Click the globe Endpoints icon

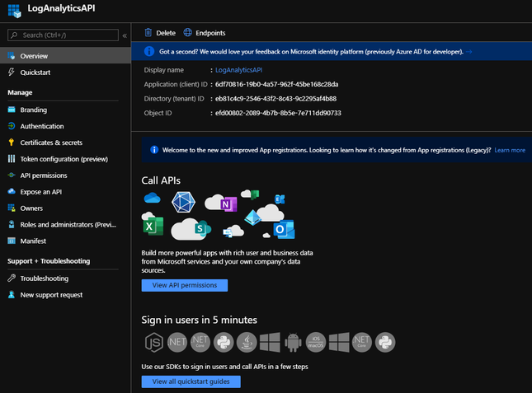tap(187, 32)
